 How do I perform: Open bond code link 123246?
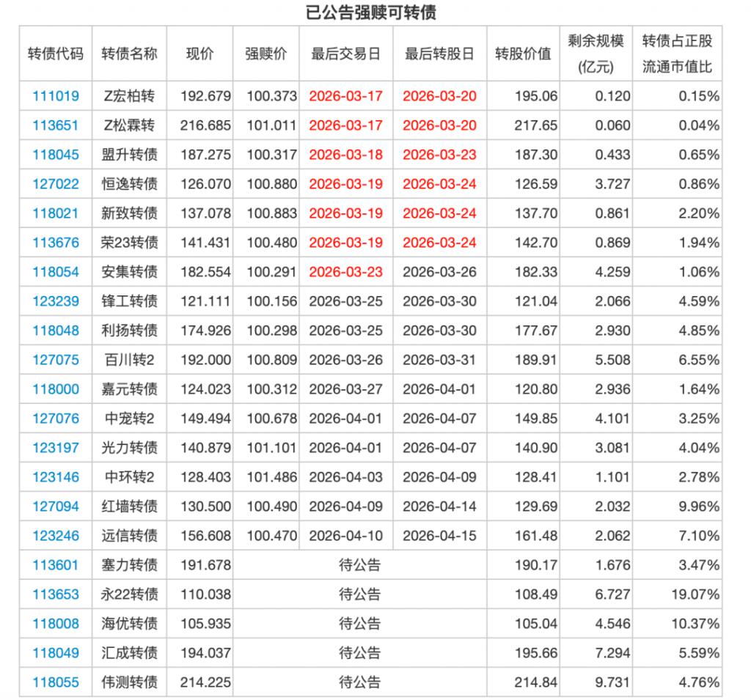(56, 536)
